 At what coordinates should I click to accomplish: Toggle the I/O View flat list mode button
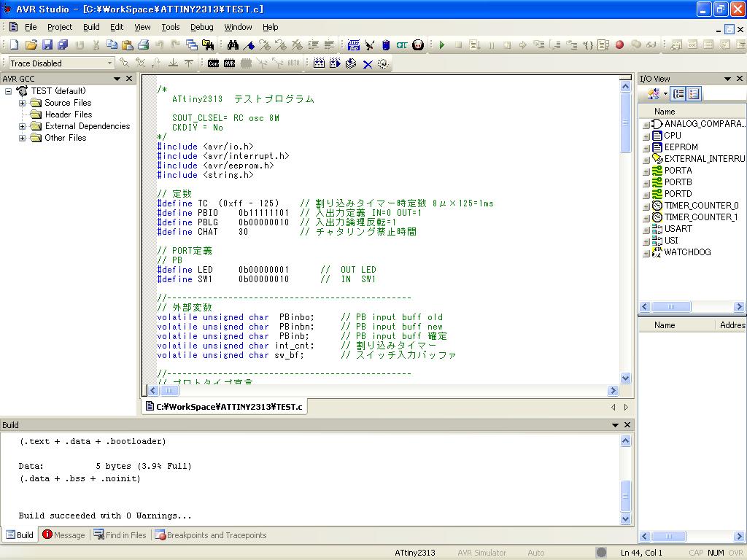(694, 94)
